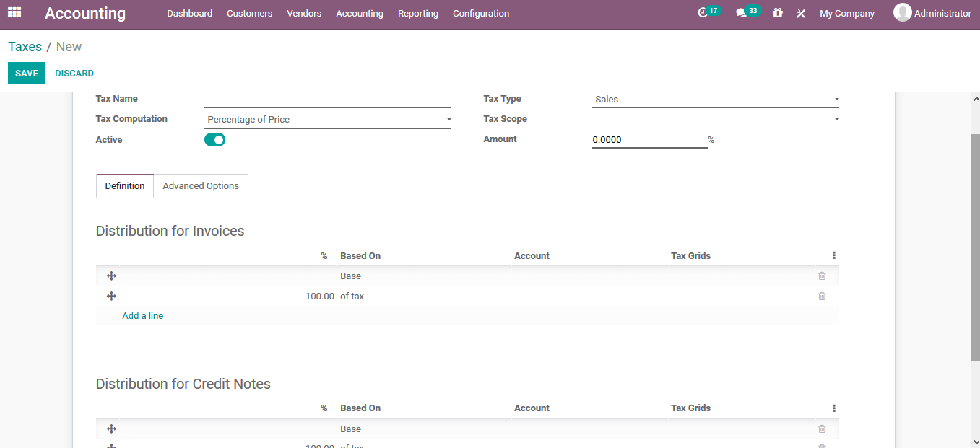Disable the Active toggle

point(214,139)
